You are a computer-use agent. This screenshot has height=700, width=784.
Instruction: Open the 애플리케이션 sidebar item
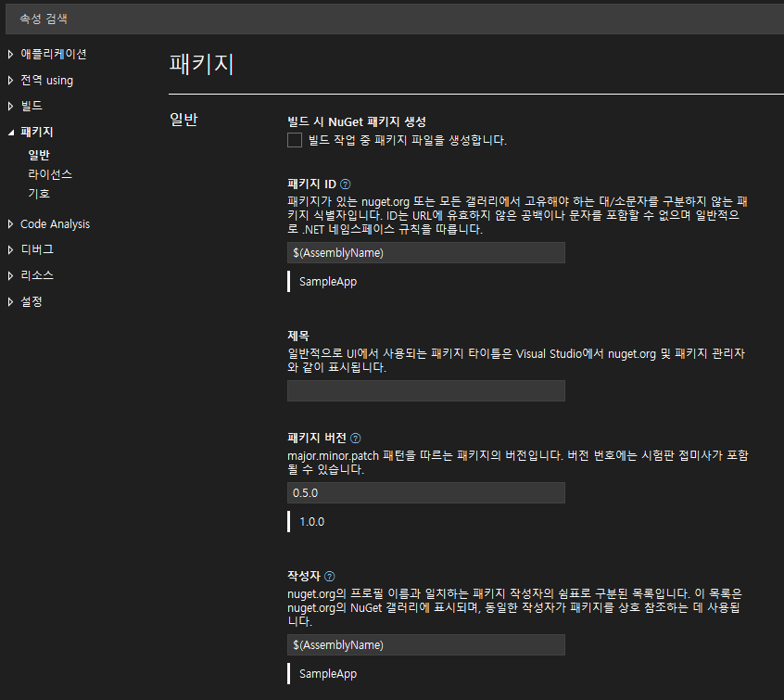[54, 54]
